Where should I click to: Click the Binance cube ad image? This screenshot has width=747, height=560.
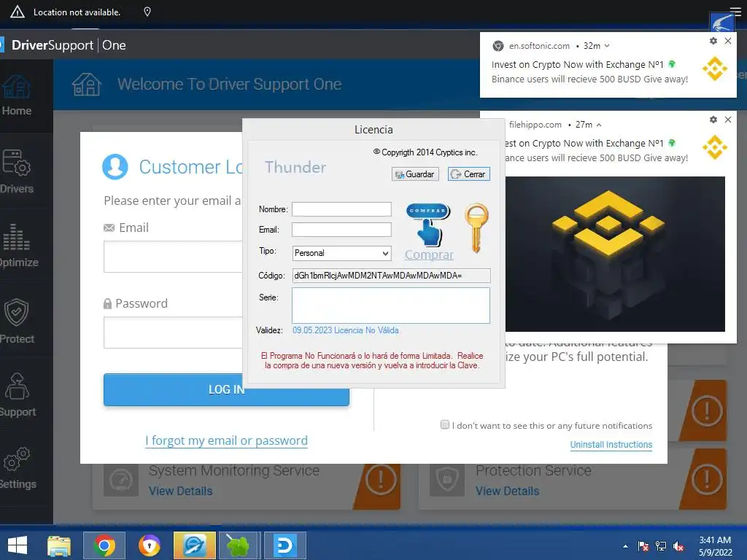[x=615, y=254]
